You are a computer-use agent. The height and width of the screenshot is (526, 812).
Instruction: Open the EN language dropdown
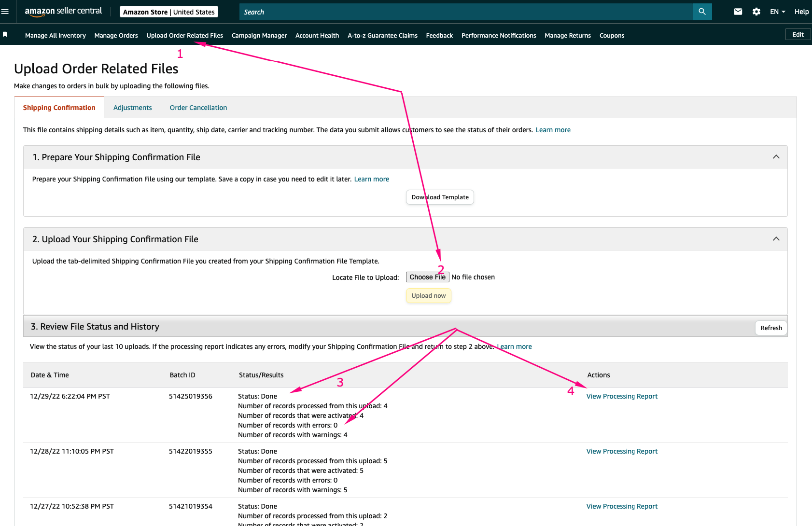point(777,12)
